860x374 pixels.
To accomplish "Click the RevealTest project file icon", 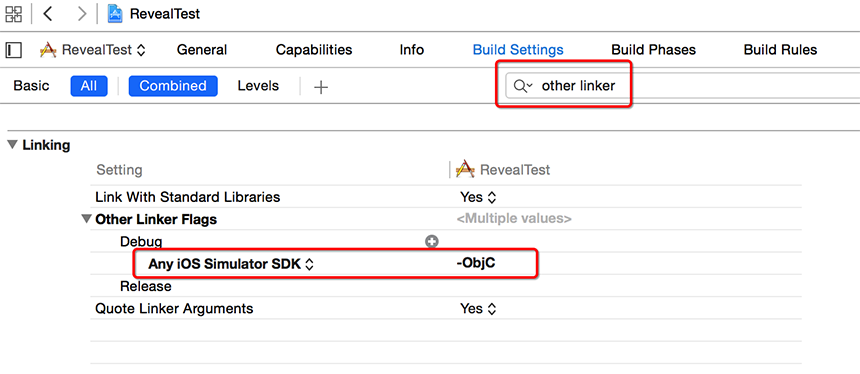I will point(115,14).
